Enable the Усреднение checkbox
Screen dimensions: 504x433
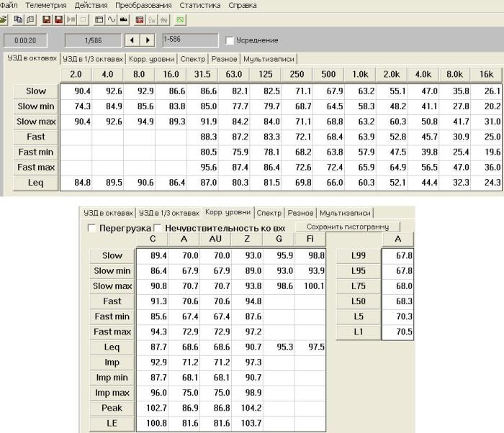pos(230,40)
